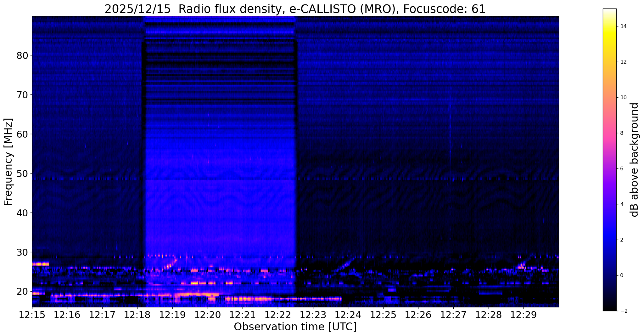Click the 12:23 time tick label
The width and height of the screenshot is (644, 336).
pyautogui.click(x=313, y=315)
